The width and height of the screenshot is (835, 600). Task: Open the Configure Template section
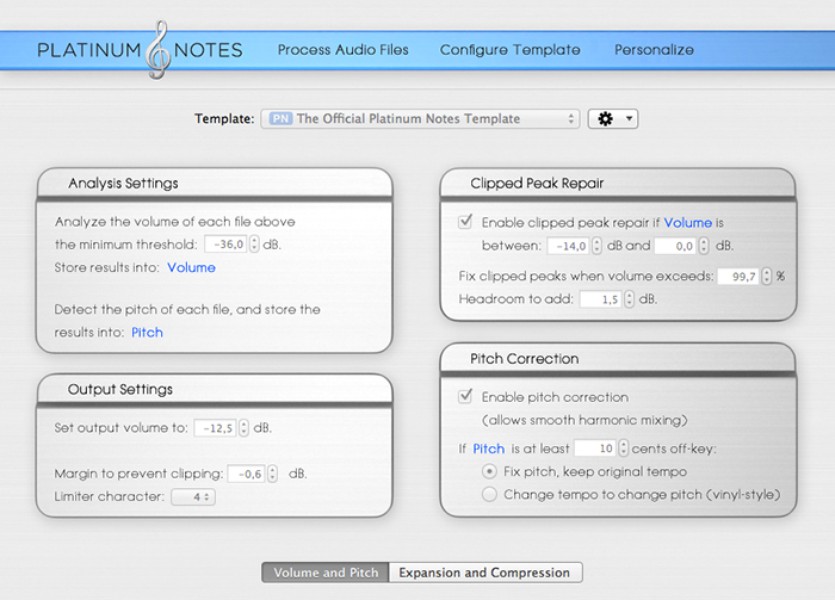pyautogui.click(x=510, y=49)
